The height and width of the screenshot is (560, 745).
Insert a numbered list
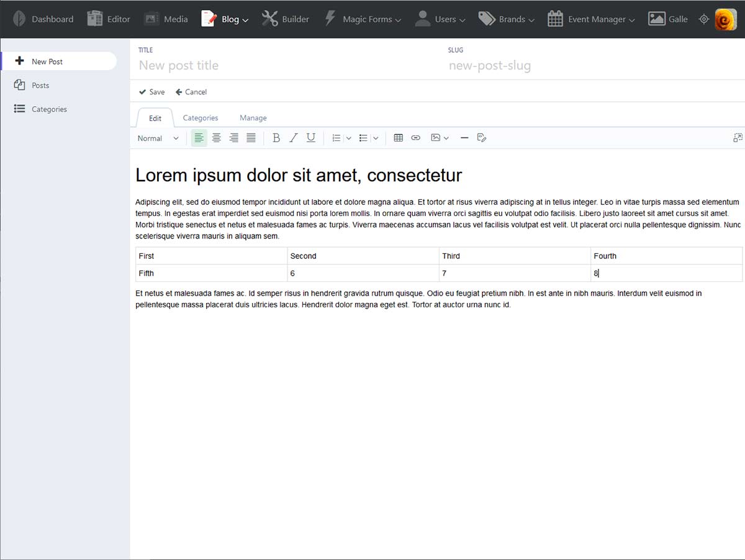coord(336,138)
